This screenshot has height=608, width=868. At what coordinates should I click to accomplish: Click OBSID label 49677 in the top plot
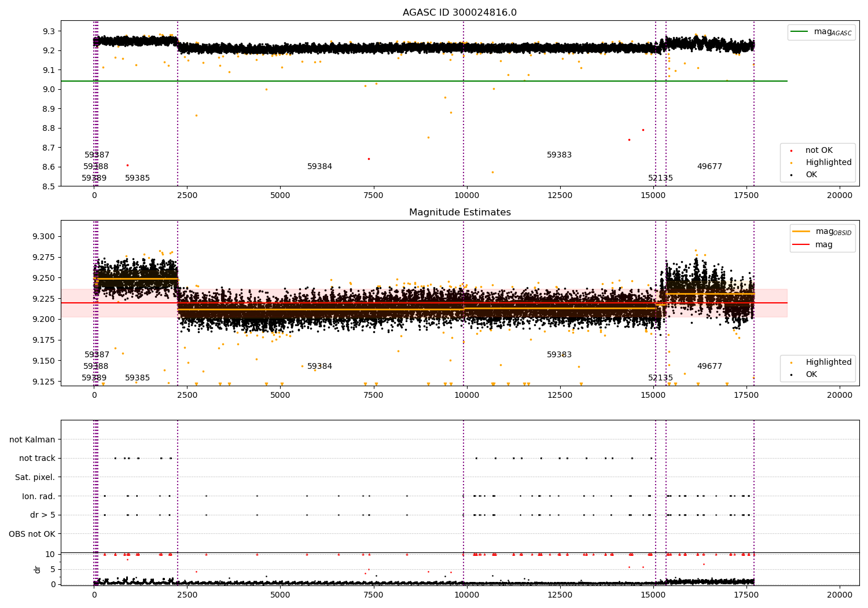[x=709, y=167]
